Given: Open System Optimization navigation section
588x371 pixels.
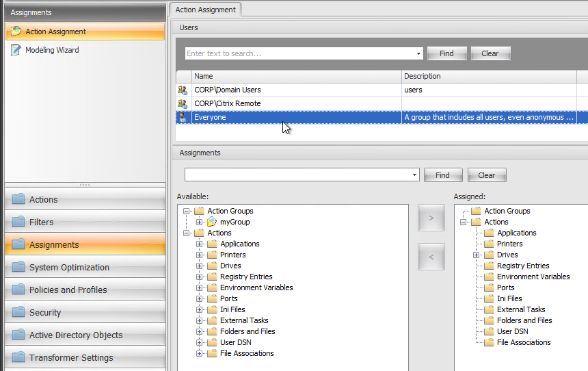Looking at the screenshot, I should click(x=85, y=267).
